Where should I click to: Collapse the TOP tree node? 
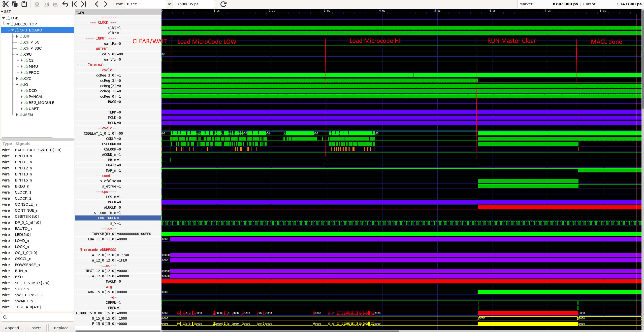tap(4, 18)
